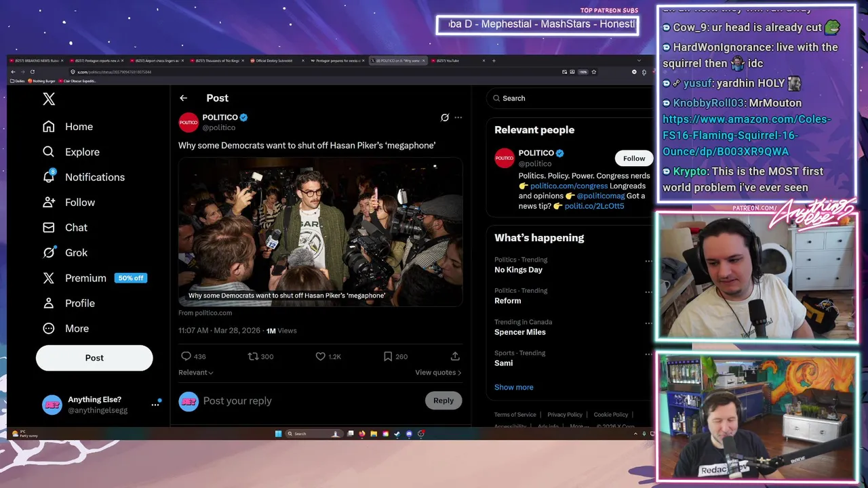The height and width of the screenshot is (488, 868).
Task: Open Privacy Policy footer link
Action: [565, 415]
